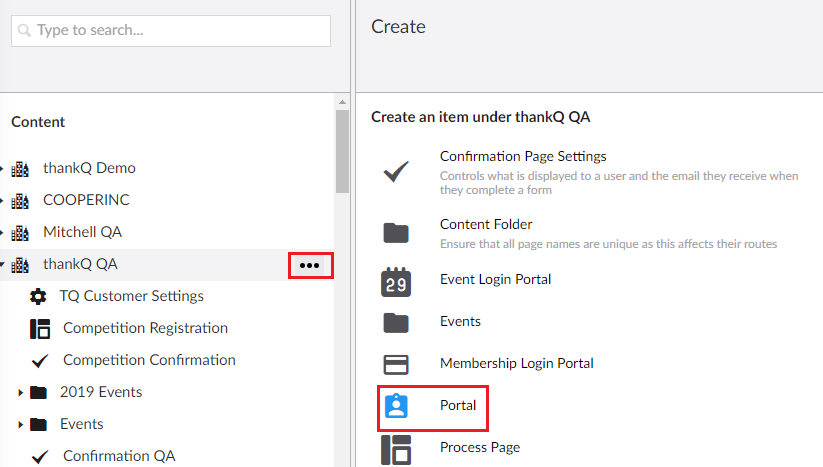Expand the COOPERINC tree node
Viewport: 823px width, 467px height.
3,201
